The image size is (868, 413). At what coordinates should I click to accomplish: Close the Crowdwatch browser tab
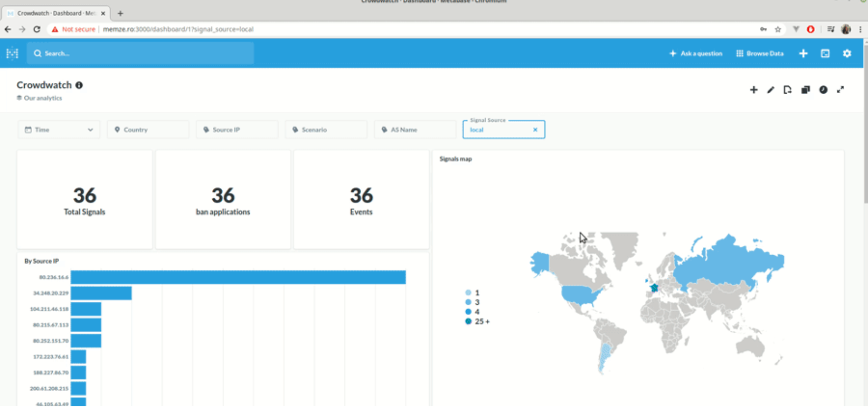(103, 13)
